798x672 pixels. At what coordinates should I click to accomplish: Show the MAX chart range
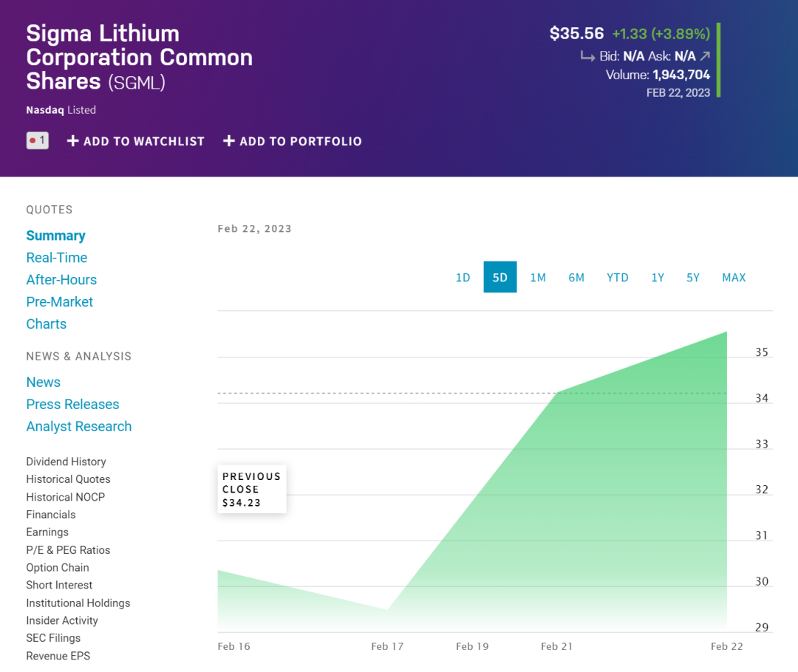[x=734, y=278]
